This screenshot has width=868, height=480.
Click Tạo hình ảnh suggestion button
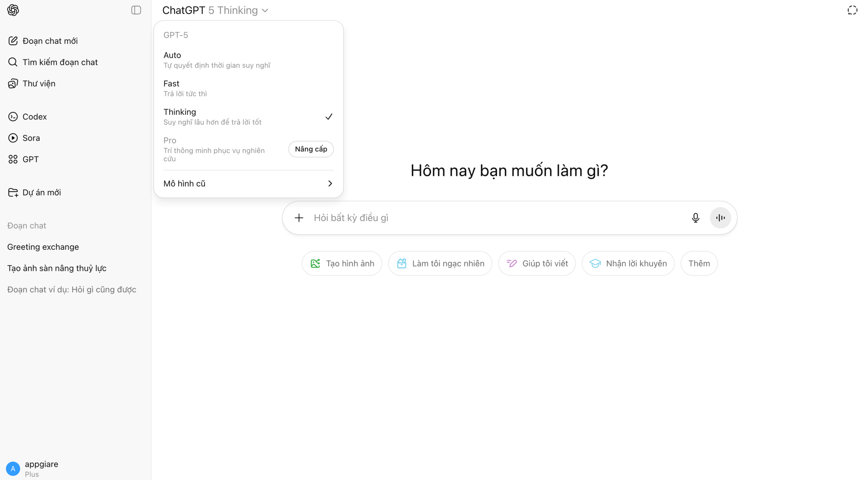coord(342,263)
